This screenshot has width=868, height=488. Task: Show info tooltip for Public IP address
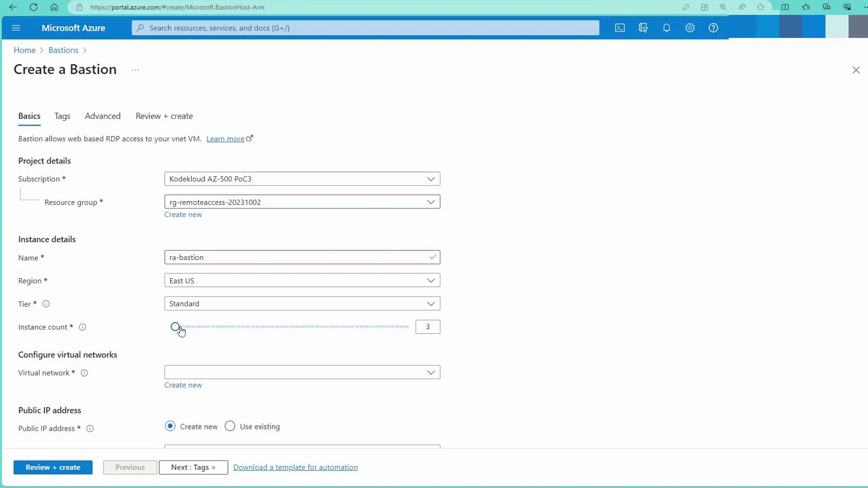(90, 429)
